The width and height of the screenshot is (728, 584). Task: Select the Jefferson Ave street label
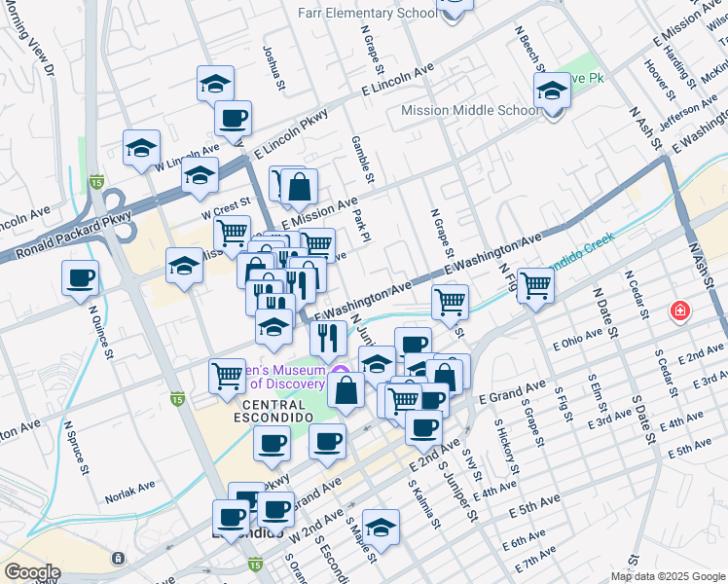coord(688,112)
